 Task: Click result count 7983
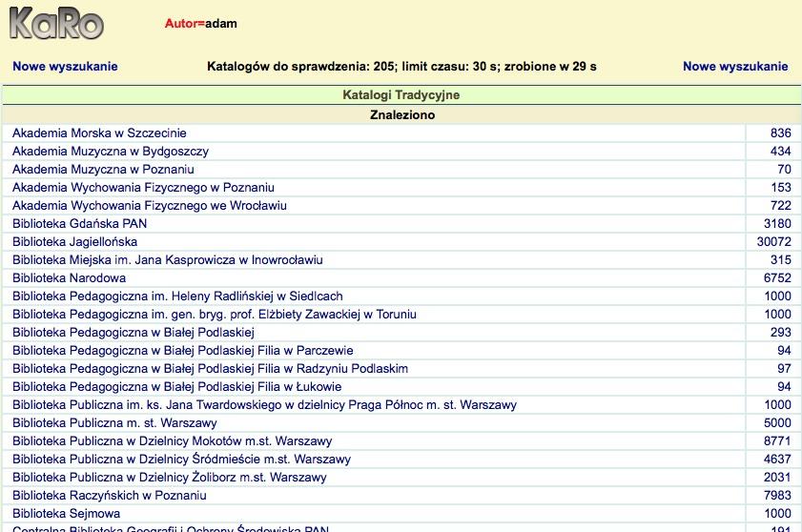pyautogui.click(x=777, y=496)
